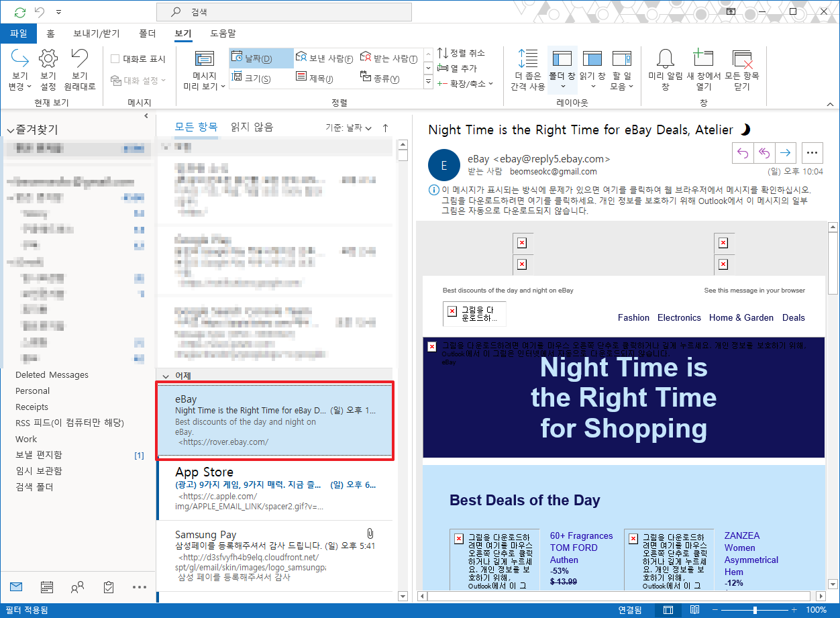Arrange by 받는 사람 (To)
The width and height of the screenshot is (840, 618).
[x=388, y=58]
